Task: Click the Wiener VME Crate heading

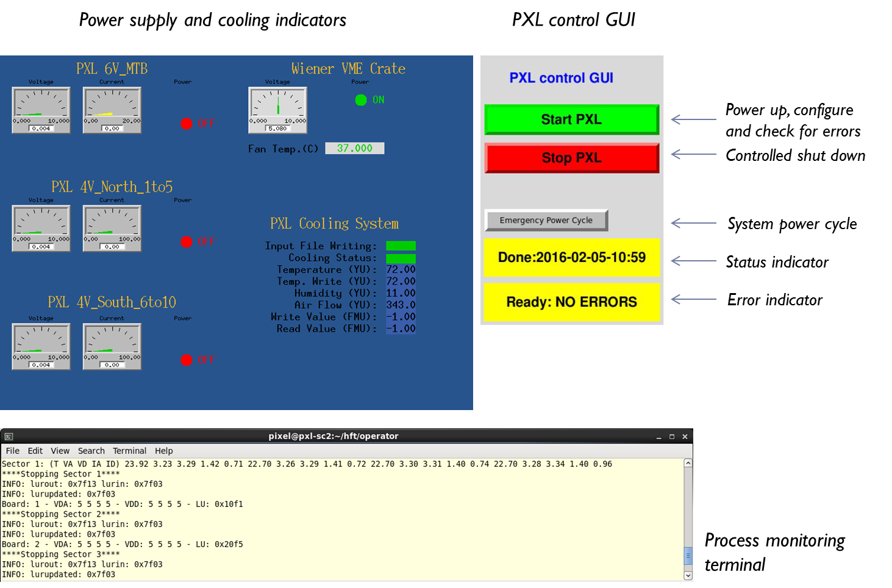Action: (x=348, y=69)
